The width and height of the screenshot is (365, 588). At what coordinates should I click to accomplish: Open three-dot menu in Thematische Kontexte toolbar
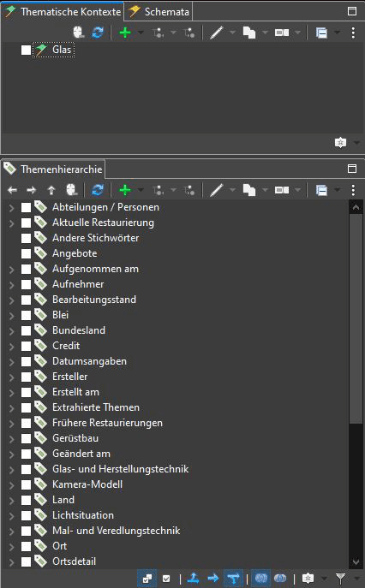(353, 33)
